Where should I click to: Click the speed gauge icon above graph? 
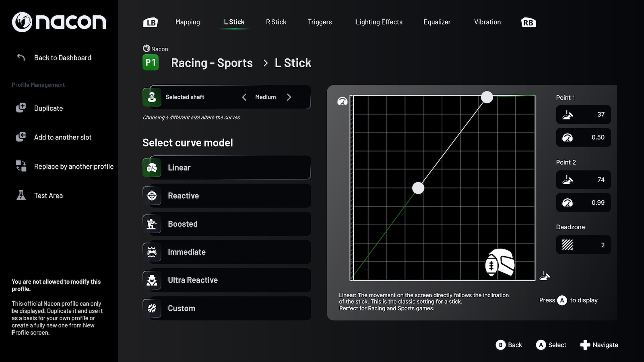coord(342,101)
